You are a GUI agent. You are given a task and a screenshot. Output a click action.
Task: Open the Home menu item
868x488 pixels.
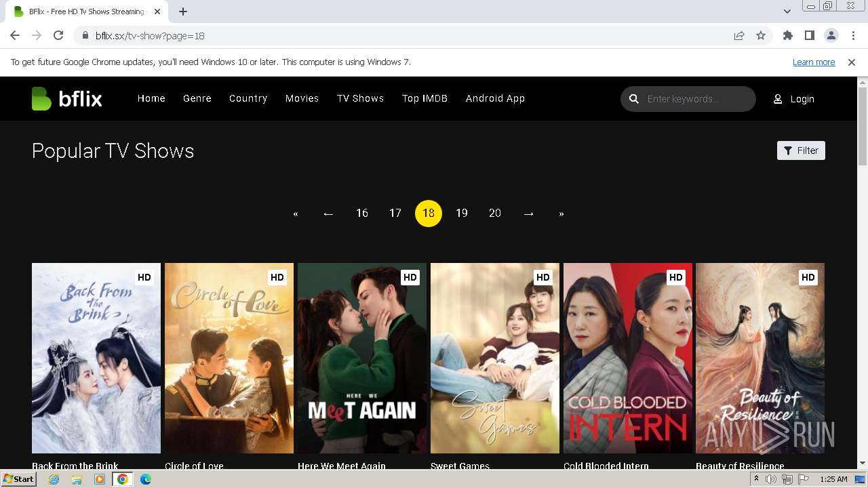tap(151, 98)
